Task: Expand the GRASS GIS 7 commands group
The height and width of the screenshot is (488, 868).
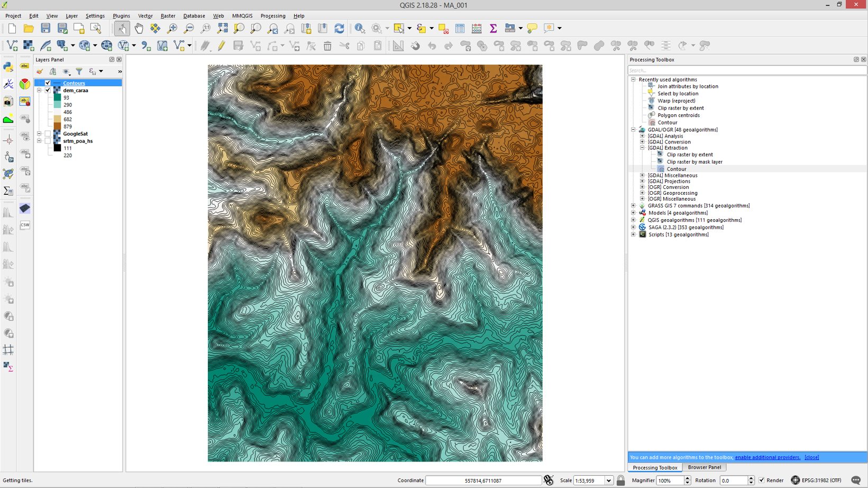Action: [x=633, y=206]
